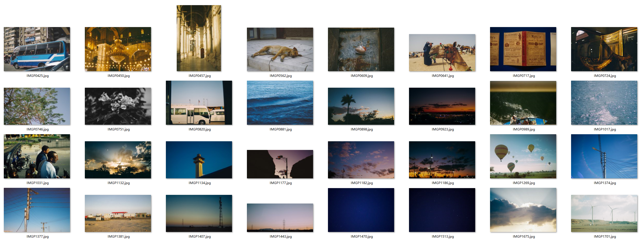The image size is (644, 249).
Task: Click the IMGP1443.jpg file name
Action: [x=281, y=237]
